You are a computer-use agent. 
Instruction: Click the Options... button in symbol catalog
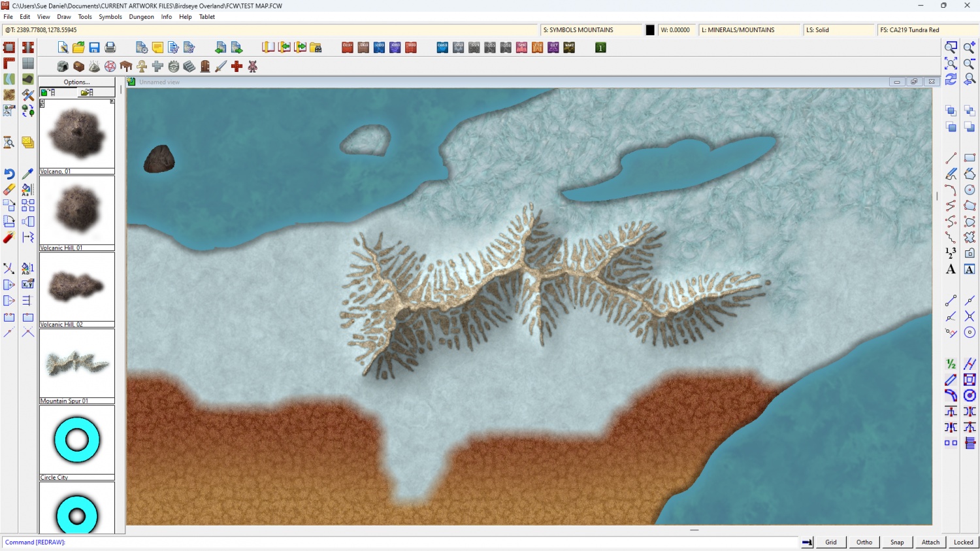[x=77, y=82]
